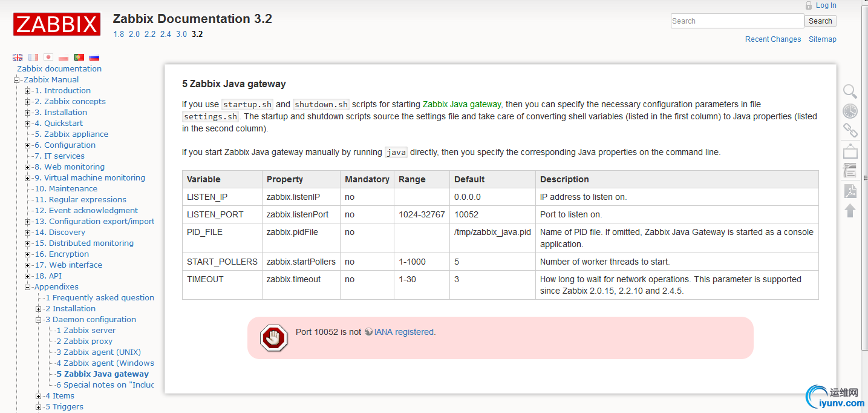
Task: Switch to documentation version 3.0
Action: (x=181, y=34)
